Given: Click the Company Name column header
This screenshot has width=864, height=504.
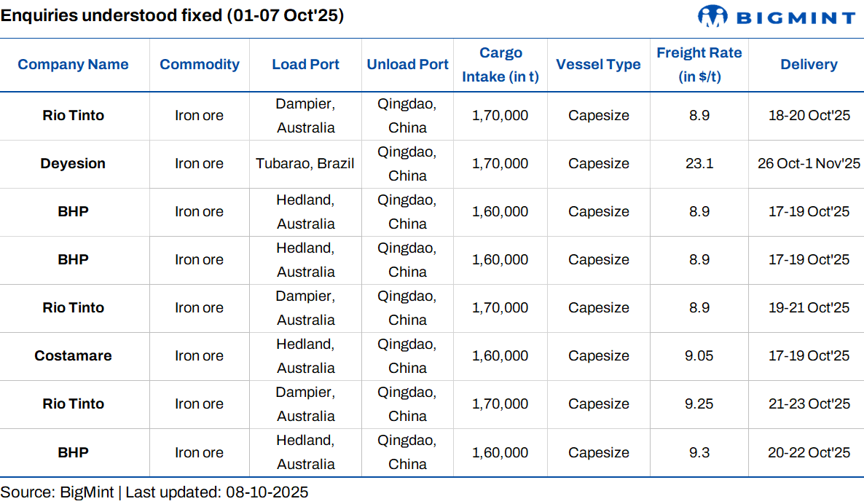Looking at the screenshot, I should pos(73,64).
